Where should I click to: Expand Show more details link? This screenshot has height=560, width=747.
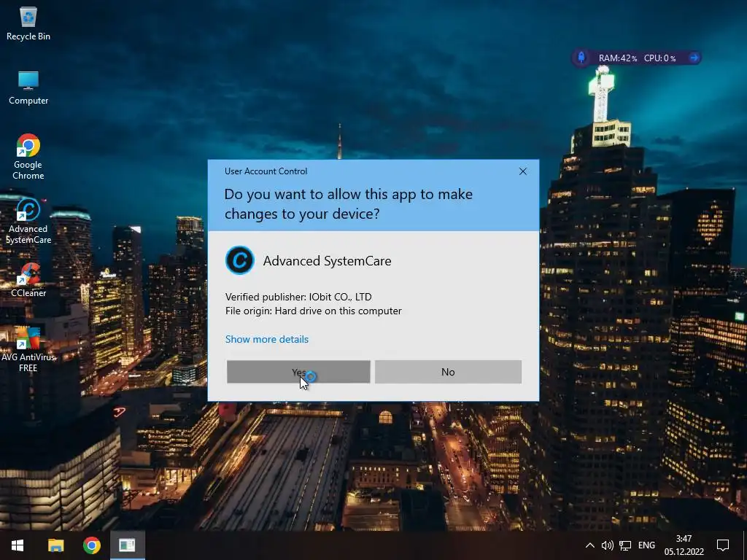point(267,339)
